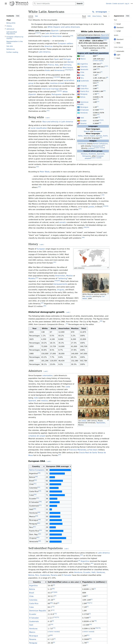Select Standard page width

click(115, 39)
